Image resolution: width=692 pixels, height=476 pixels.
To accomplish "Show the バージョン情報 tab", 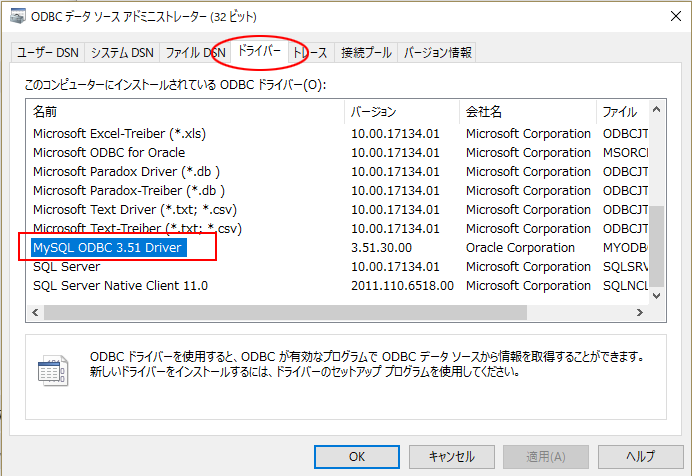I will point(436,53).
